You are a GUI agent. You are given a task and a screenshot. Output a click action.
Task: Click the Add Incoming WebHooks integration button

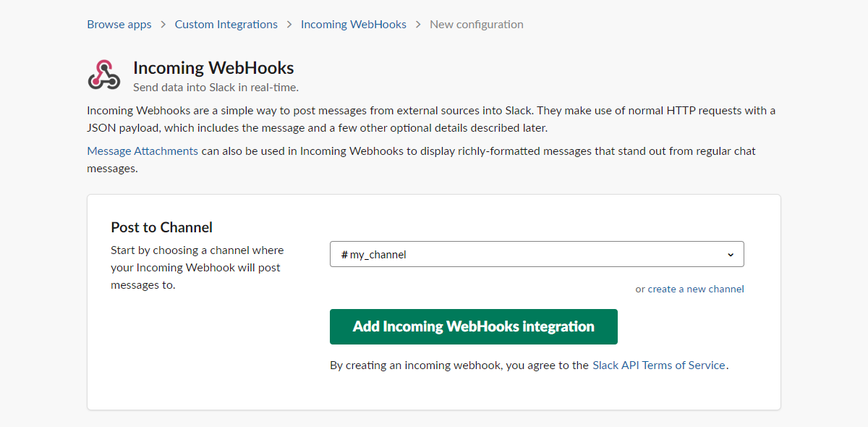pyautogui.click(x=473, y=326)
